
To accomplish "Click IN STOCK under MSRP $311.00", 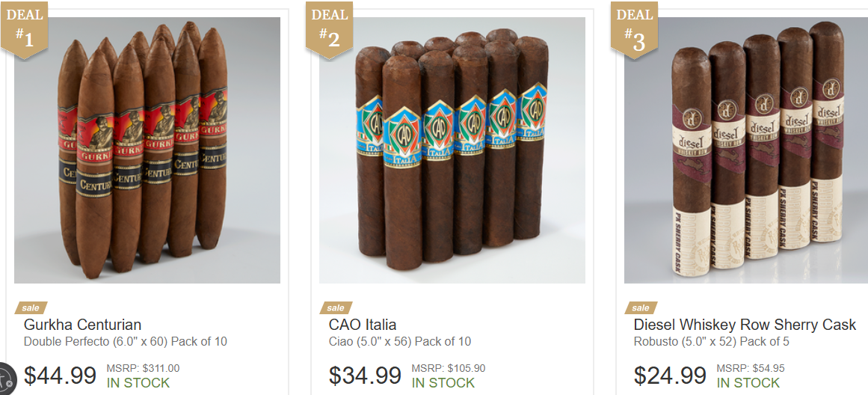I will click(138, 383).
